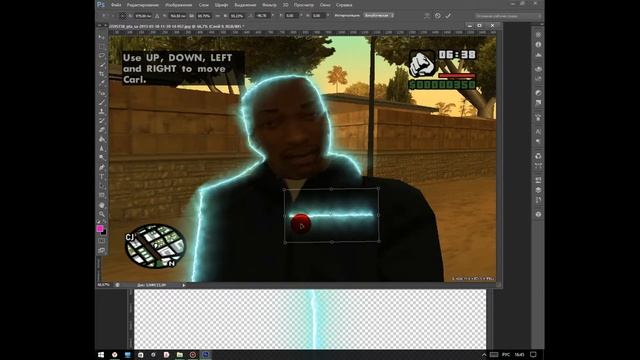
Task: Grab the bottom-left transform handle
Action: [285, 242]
